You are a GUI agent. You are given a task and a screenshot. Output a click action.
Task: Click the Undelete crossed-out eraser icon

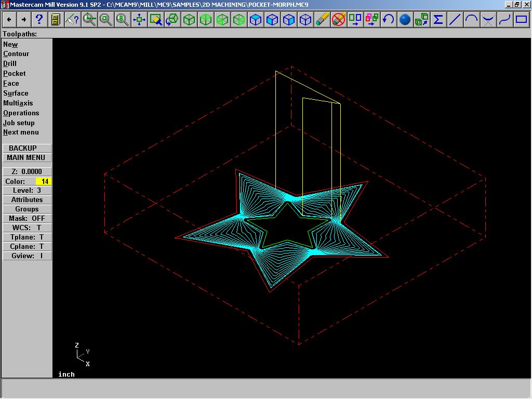[x=339, y=20]
